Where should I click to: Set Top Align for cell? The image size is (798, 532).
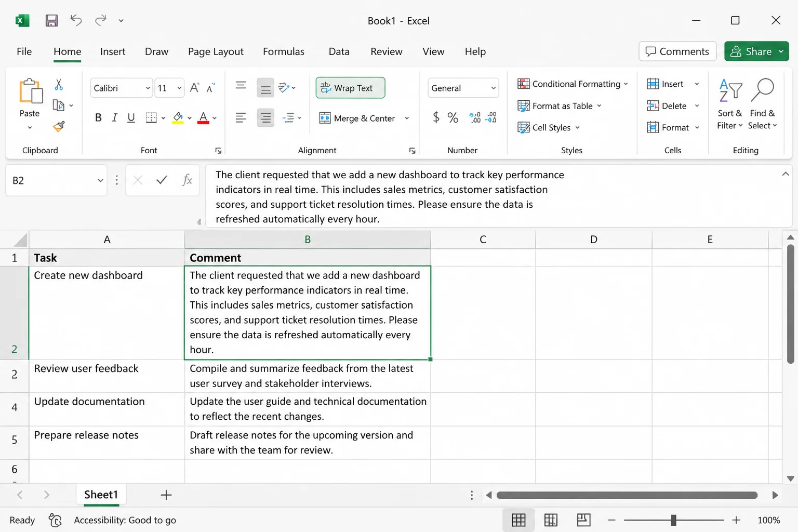[241, 86]
